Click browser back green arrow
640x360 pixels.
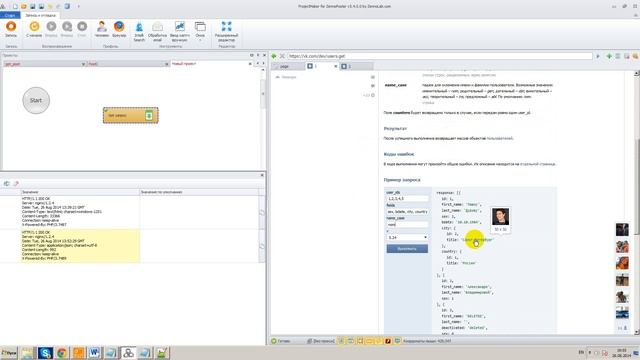(x=274, y=56)
